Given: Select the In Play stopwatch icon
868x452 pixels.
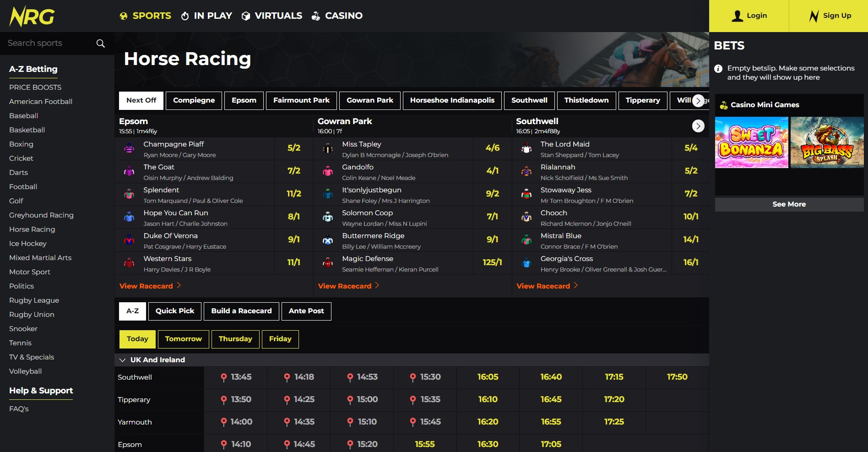Looking at the screenshot, I should tap(185, 15).
